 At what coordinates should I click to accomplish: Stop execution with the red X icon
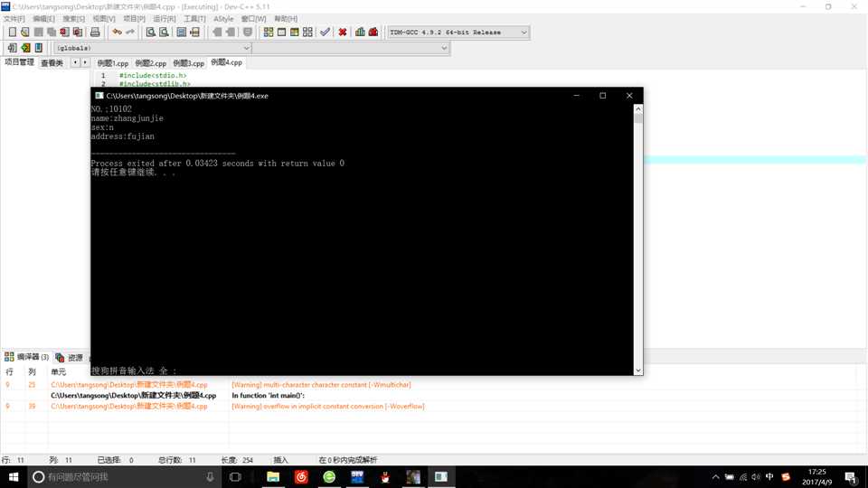click(x=343, y=33)
